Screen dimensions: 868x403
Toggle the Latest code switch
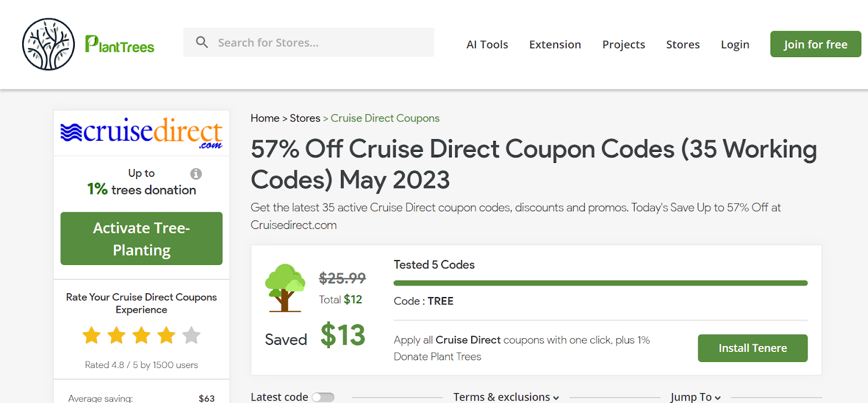tap(323, 397)
